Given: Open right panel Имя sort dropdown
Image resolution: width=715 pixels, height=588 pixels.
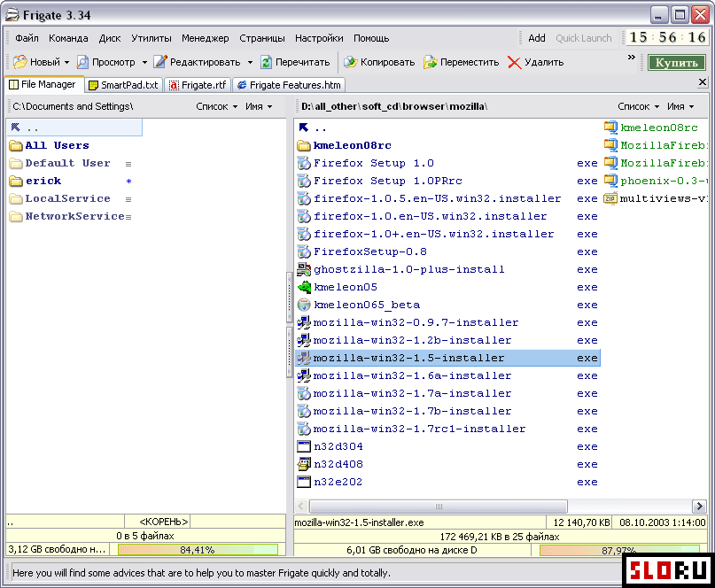Looking at the screenshot, I should click(680, 106).
